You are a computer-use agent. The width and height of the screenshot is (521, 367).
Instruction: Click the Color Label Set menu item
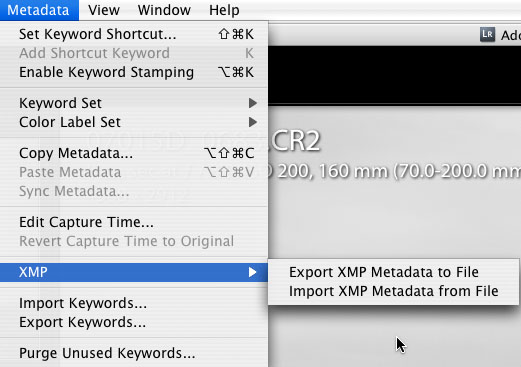click(x=134, y=122)
